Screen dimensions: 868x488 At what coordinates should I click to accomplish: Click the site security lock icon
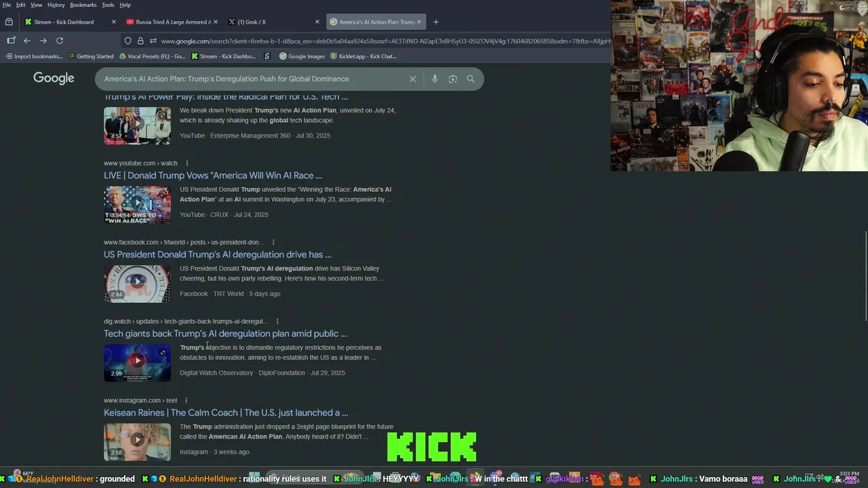(140, 41)
